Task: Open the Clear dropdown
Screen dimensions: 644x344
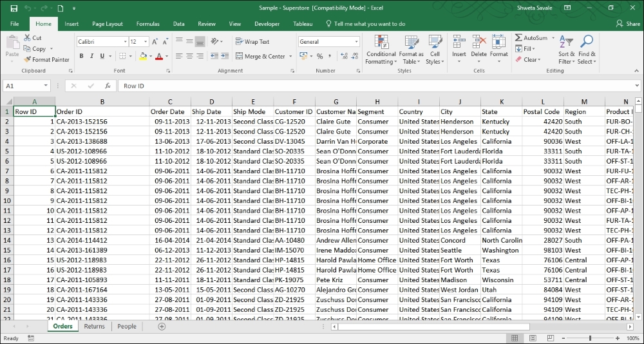Action: 528,60
